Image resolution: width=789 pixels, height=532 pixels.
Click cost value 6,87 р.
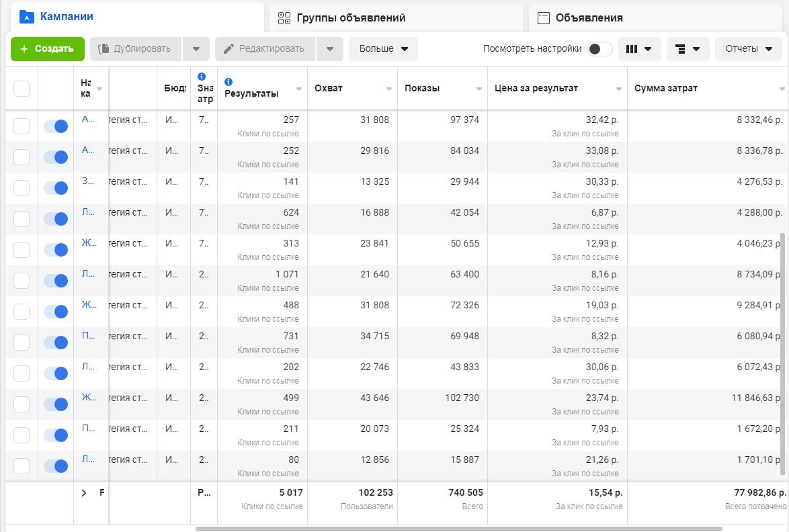[x=605, y=212]
